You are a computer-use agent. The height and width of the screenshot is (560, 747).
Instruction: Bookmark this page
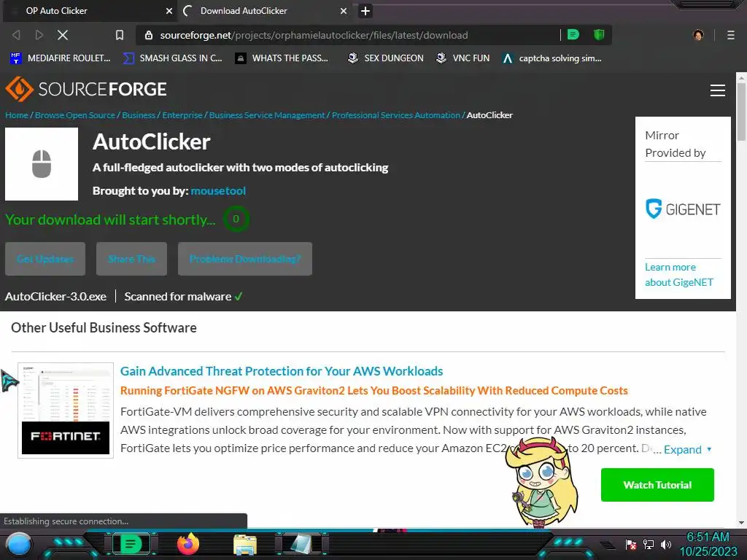coord(120,35)
